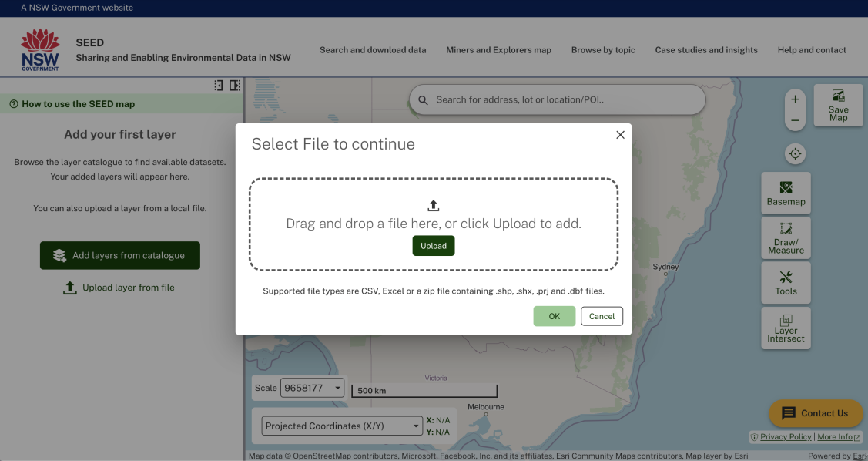
Task: Open the Scale dropdown
Action: (x=312, y=388)
